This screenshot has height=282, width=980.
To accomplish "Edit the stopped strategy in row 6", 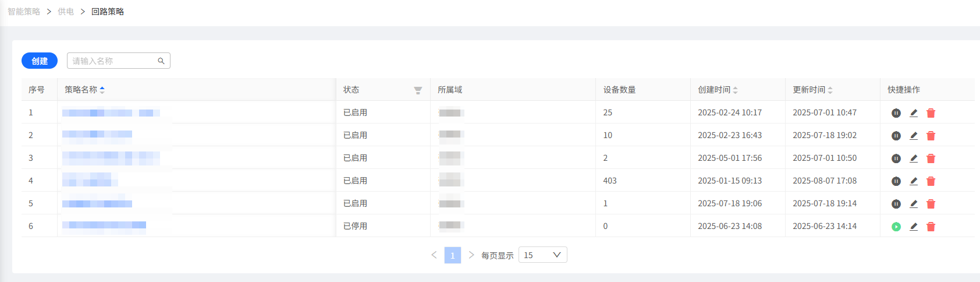I will coord(914,227).
